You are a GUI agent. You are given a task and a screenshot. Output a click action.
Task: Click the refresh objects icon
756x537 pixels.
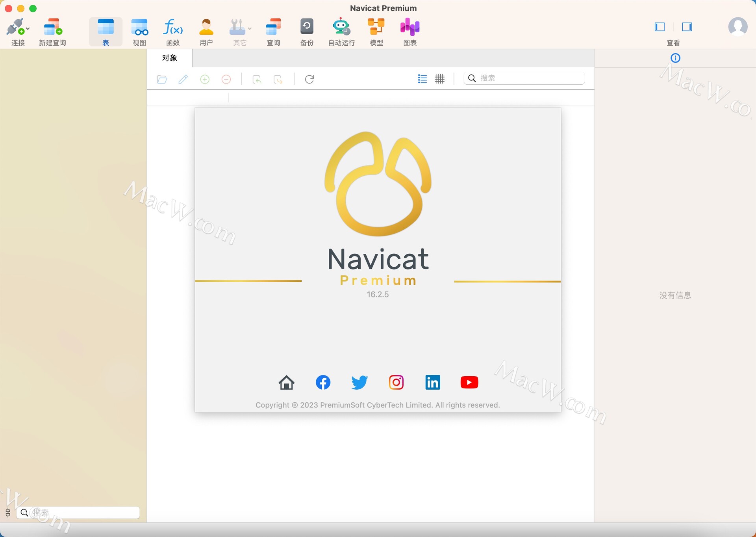[309, 79]
